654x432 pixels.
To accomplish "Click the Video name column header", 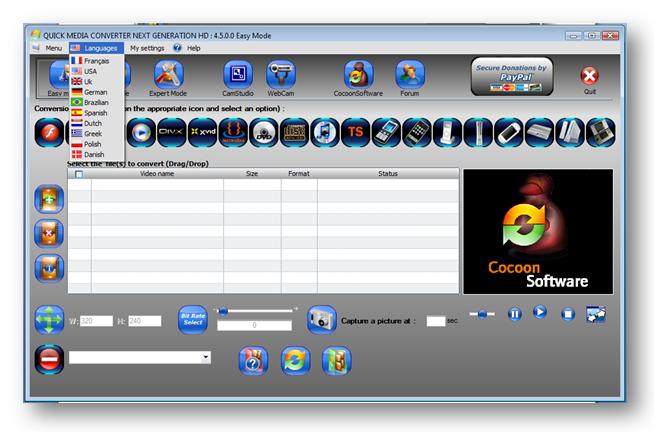I will click(157, 173).
